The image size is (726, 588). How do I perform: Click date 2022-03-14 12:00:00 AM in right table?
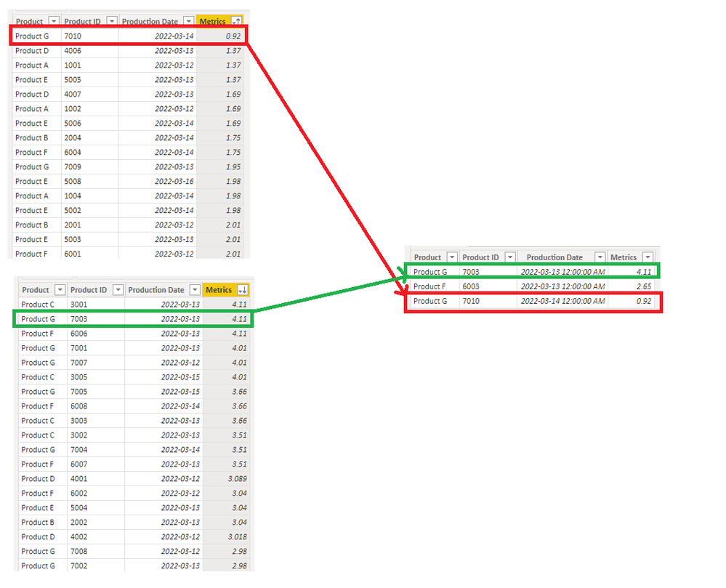coord(562,301)
